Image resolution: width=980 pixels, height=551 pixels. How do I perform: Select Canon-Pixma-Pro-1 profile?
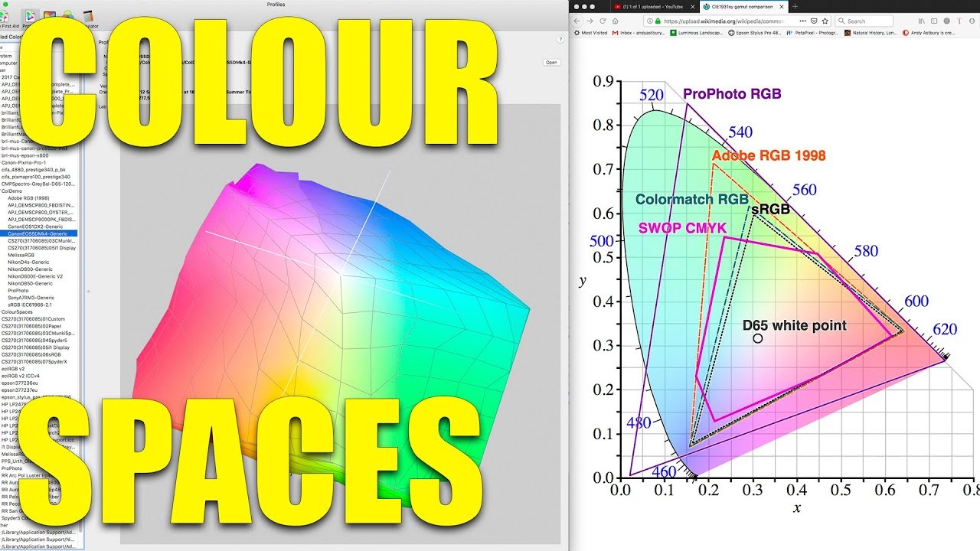(x=23, y=162)
